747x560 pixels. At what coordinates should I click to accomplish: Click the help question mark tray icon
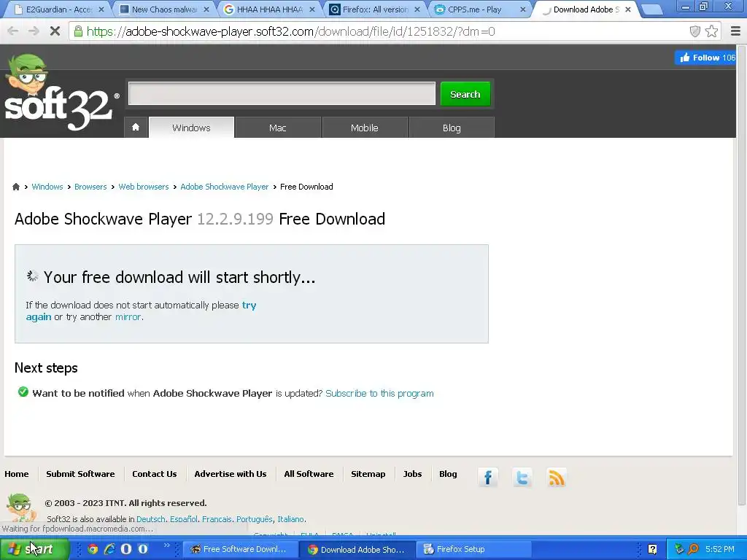(652, 549)
